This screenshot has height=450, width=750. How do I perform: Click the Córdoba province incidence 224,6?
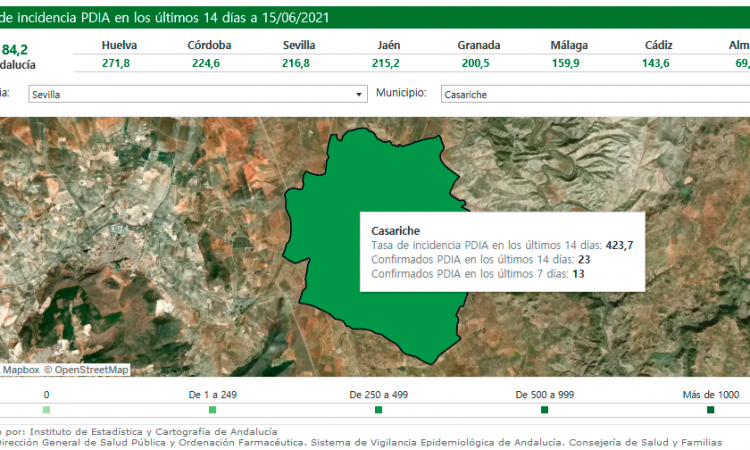(210, 62)
